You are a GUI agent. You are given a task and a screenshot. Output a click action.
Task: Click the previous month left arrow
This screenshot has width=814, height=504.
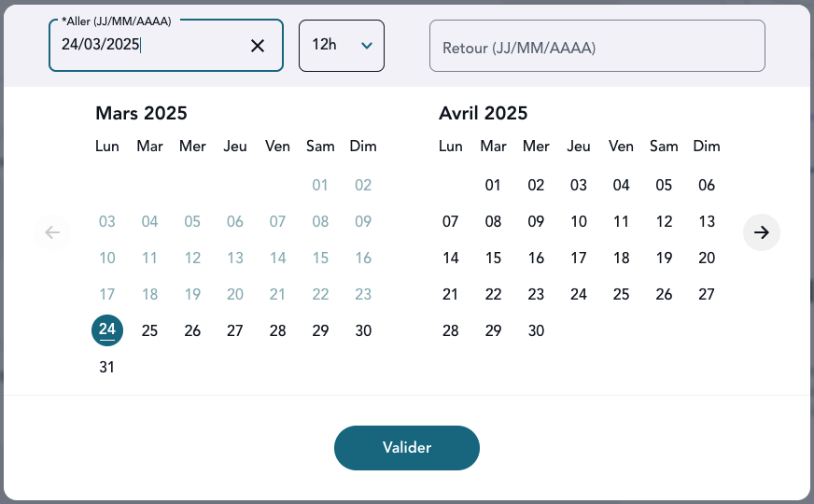52,232
